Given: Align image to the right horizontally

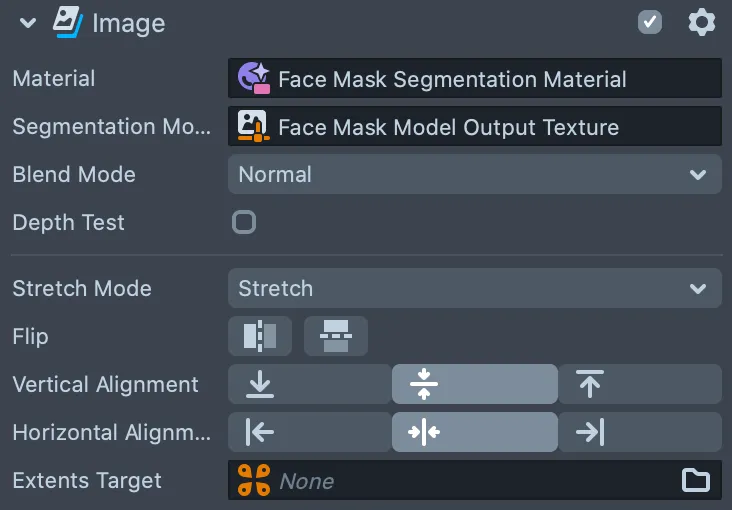Looking at the screenshot, I should pyautogui.click(x=640, y=432).
